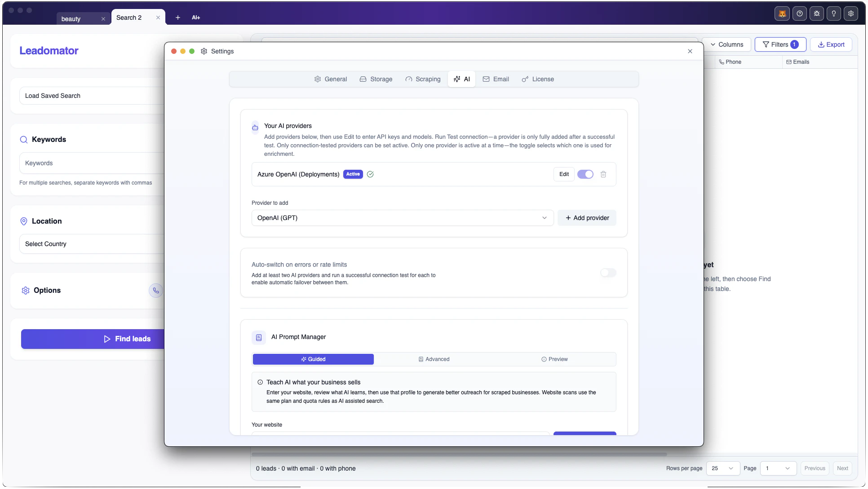The image size is (868, 489).
Task: Click the lightbulb ideas icon
Action: (833, 13)
